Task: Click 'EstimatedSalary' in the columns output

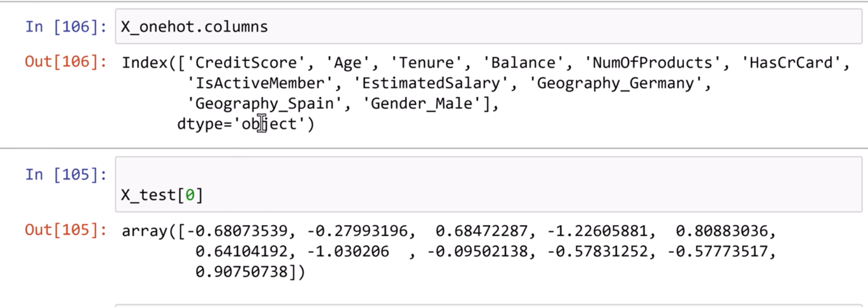Action: pos(431,83)
